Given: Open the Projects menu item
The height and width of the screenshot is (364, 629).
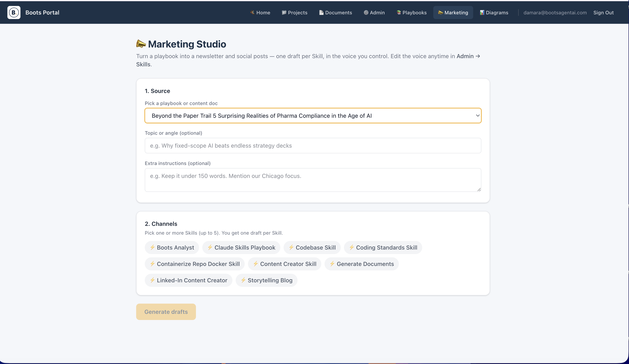Looking at the screenshot, I should click(295, 13).
